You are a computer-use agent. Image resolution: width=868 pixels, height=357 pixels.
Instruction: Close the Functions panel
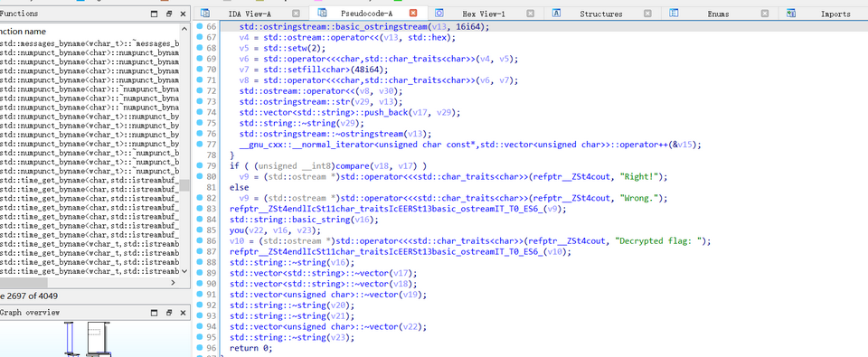[x=183, y=14]
